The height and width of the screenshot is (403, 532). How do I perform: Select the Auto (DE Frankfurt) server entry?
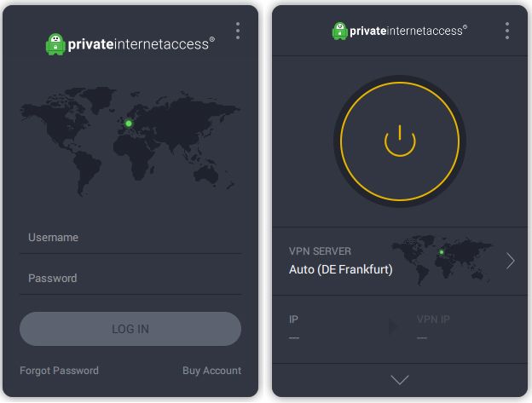[x=341, y=270]
